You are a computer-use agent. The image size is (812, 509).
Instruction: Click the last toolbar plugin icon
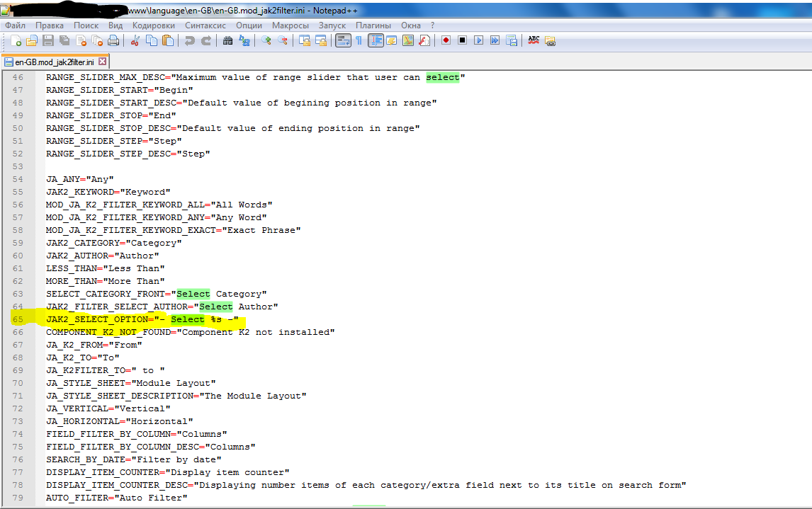coord(550,40)
